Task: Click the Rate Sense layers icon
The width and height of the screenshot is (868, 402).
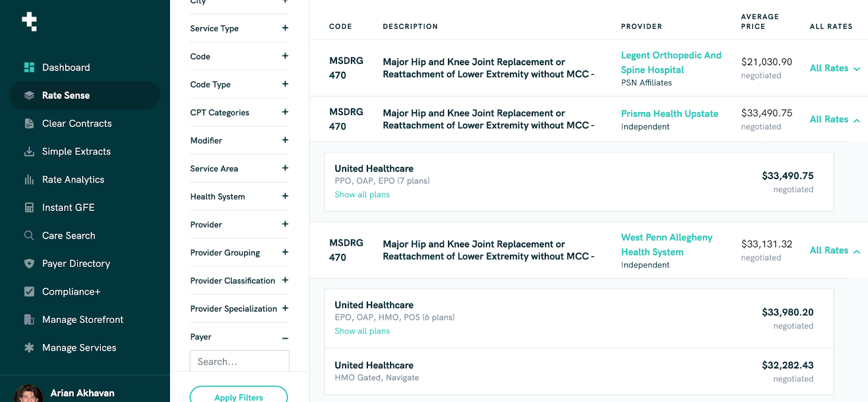Action: (x=29, y=95)
